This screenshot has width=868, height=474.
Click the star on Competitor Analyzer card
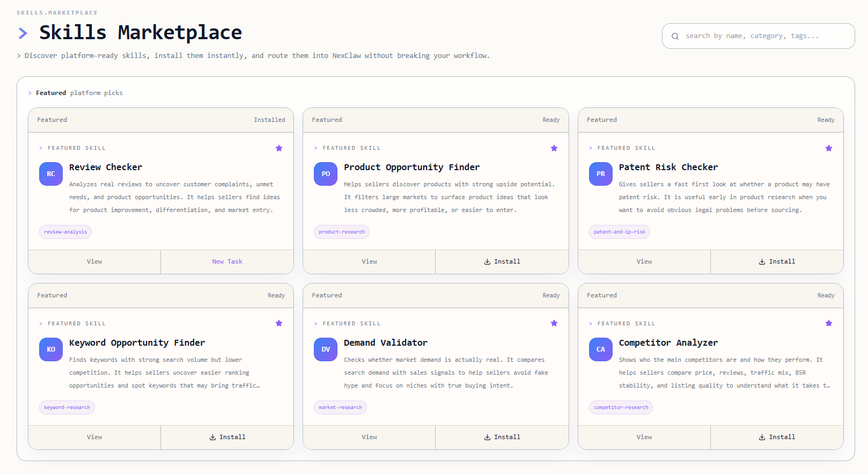click(x=829, y=323)
